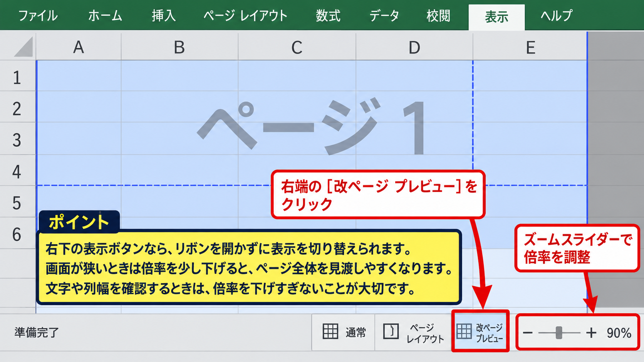This screenshot has width=644, height=362.
Task: Click the 90% zoom level value
Action: [x=619, y=333]
